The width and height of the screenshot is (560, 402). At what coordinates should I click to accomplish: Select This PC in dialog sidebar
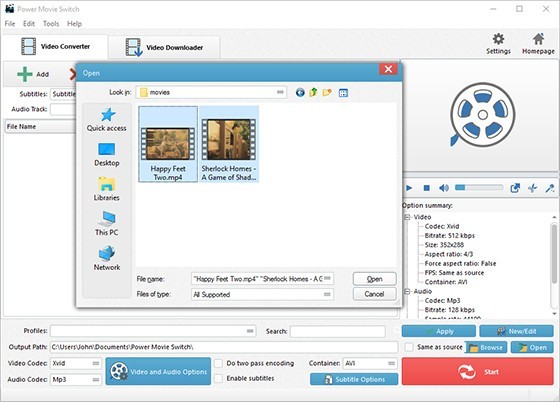[107, 223]
